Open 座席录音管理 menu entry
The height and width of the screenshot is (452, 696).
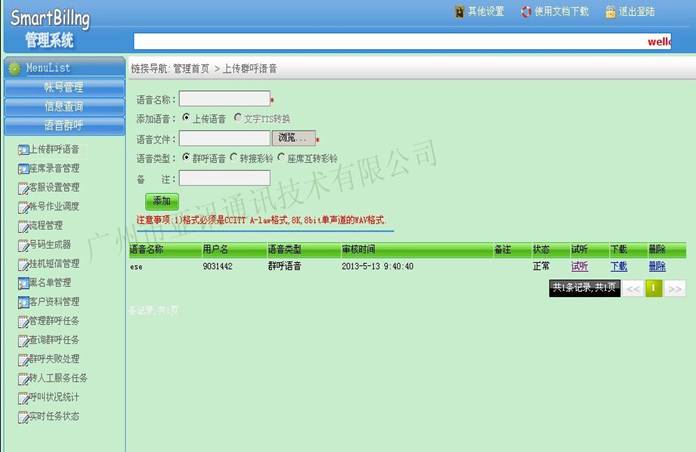(x=54, y=169)
